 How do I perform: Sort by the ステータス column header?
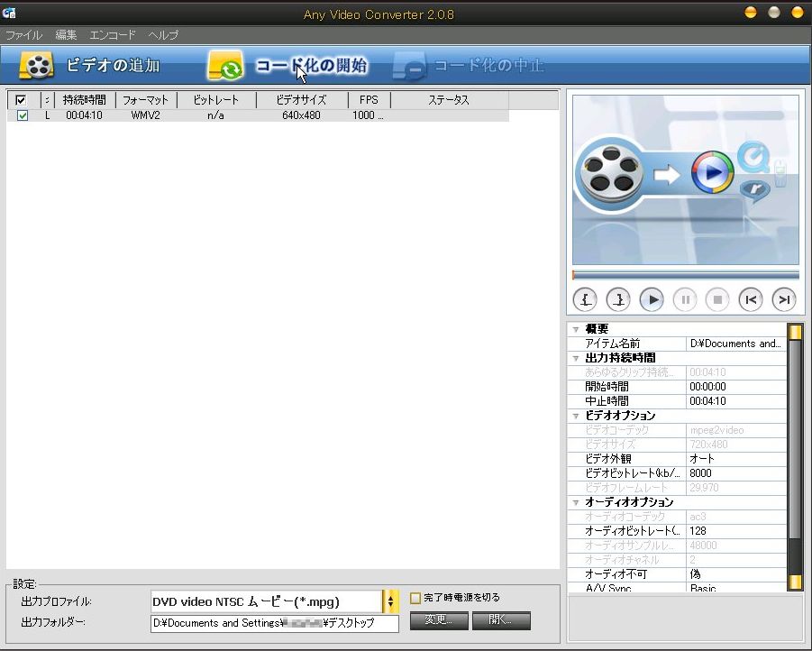pyautogui.click(x=449, y=100)
